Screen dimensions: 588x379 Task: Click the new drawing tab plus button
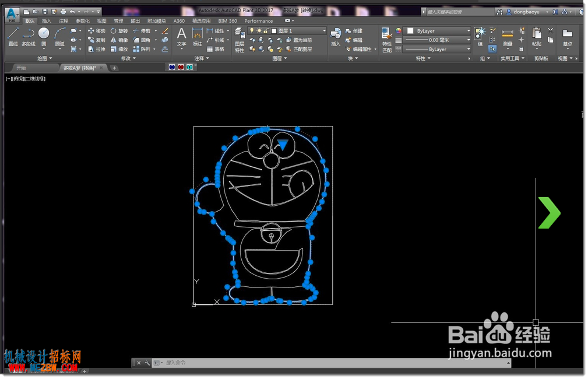pos(114,68)
